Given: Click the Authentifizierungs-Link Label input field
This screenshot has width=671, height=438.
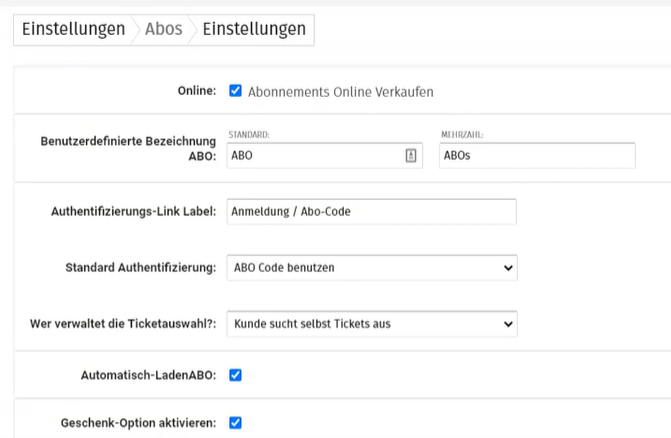Looking at the screenshot, I should click(x=371, y=212).
